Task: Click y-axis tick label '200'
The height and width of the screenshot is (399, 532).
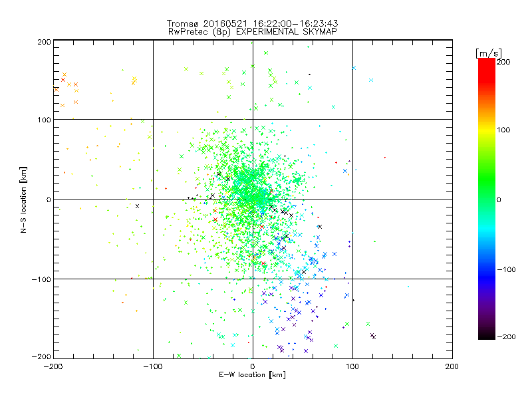Action: 44,42
